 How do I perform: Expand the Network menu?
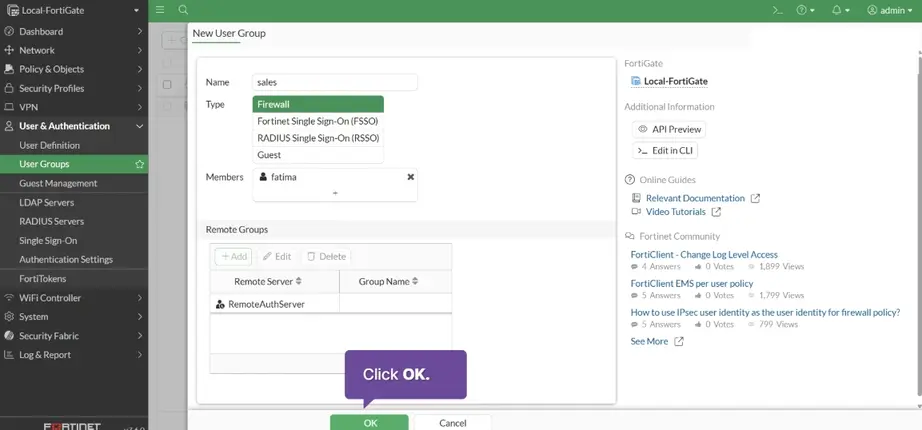tap(74, 51)
